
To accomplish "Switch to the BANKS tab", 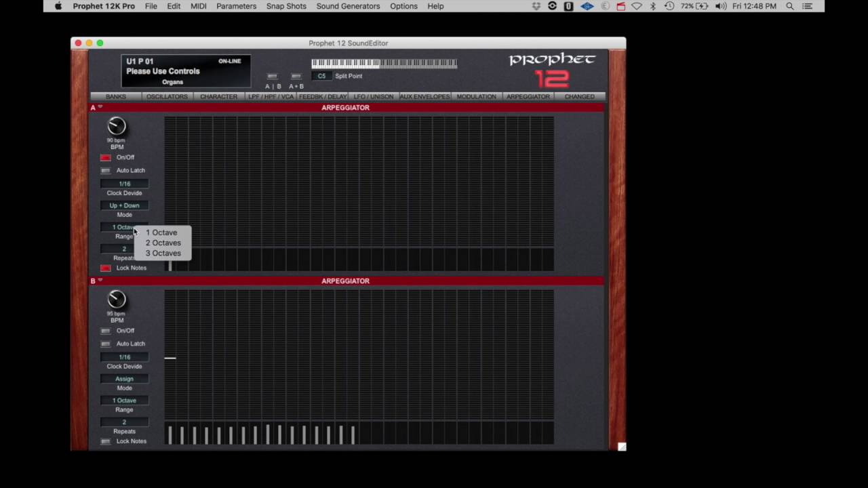I will (116, 96).
